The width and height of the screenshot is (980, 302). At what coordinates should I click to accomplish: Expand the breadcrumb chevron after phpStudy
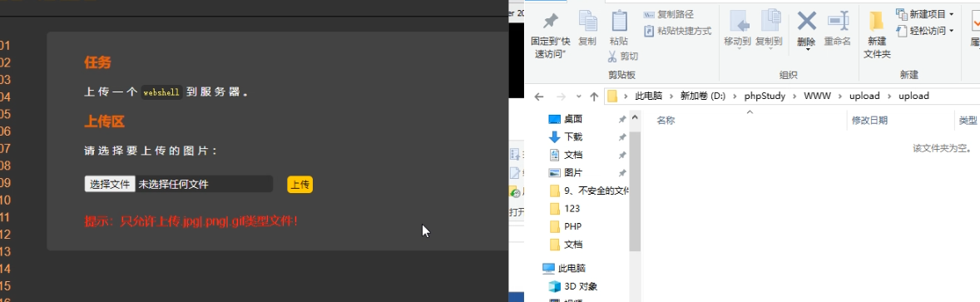click(794, 97)
